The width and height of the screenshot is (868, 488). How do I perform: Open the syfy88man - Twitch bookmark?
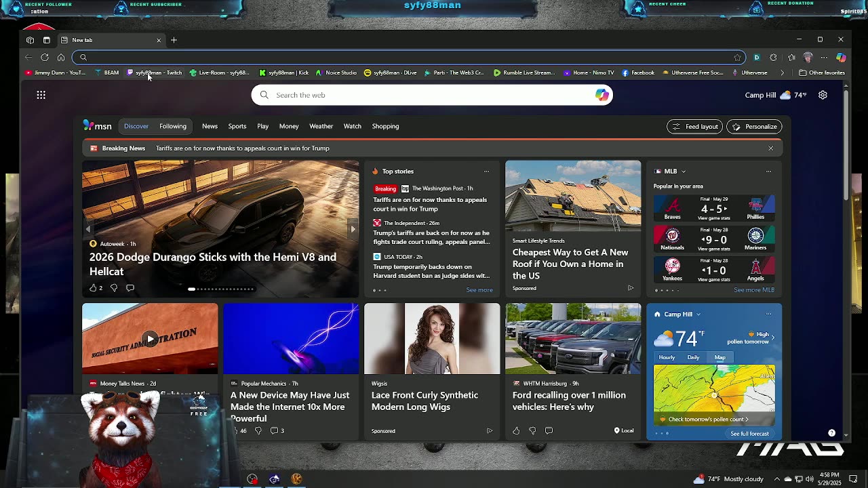(x=155, y=73)
